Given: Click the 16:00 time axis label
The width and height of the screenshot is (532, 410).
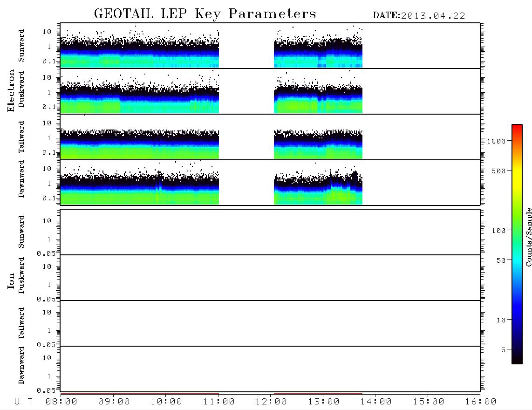Looking at the screenshot, I should (481, 402).
